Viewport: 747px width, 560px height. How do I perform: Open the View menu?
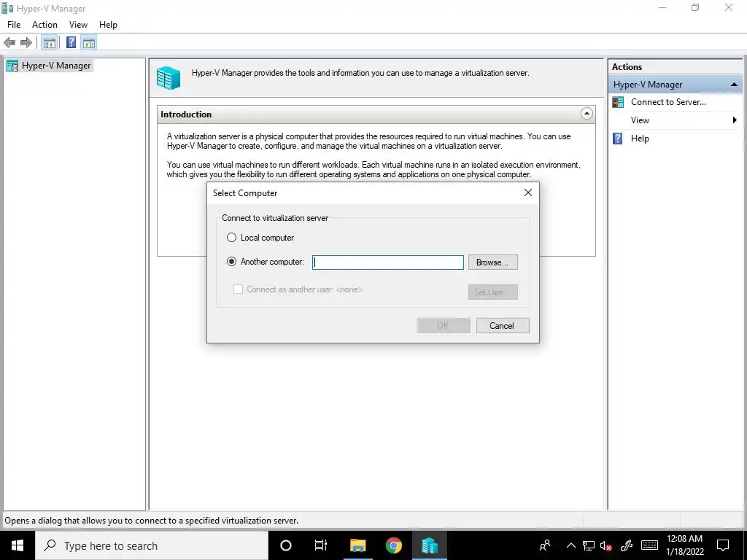click(x=78, y=25)
